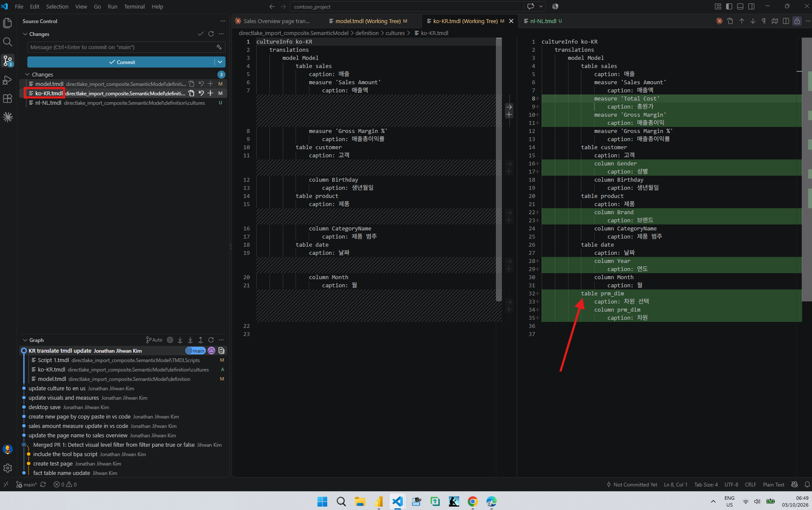
Task: Open Run and Debug view
Action: 8,80
